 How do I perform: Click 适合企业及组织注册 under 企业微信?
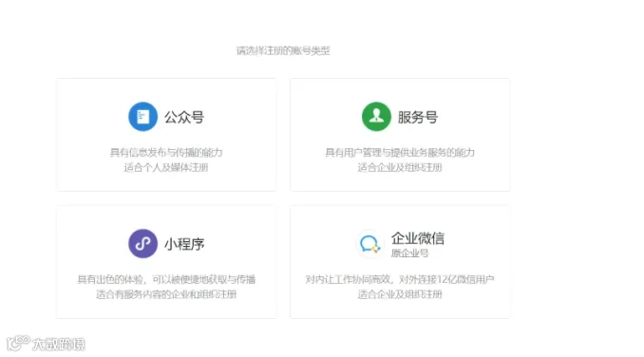[x=400, y=294]
